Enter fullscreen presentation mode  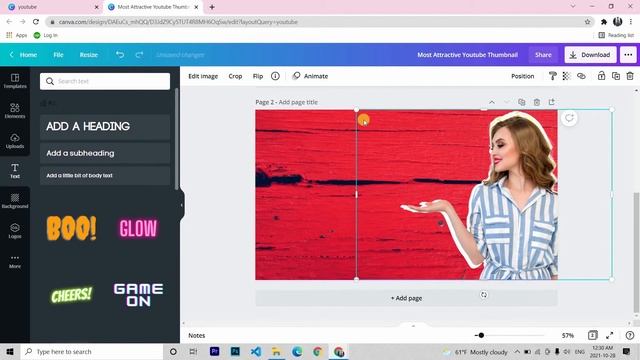pyautogui.click(x=610, y=335)
